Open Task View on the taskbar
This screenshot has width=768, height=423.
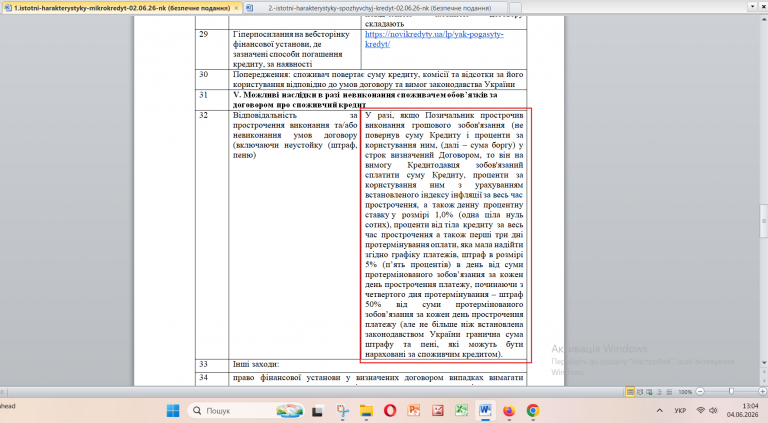pyautogui.click(x=318, y=410)
